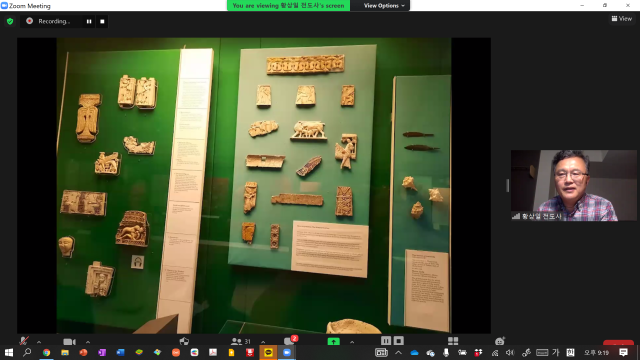Click the red Recording indicator dot

[x=29, y=21]
